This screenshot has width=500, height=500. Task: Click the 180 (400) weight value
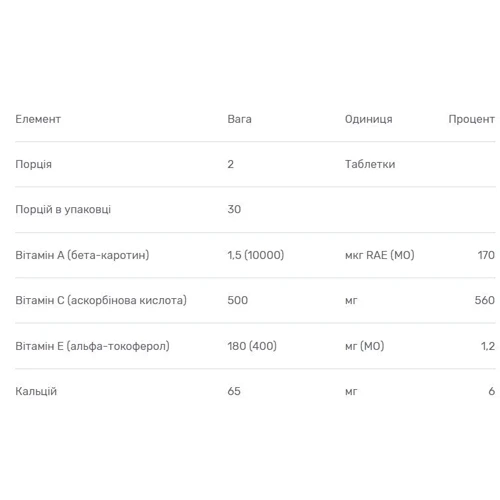tap(252, 346)
